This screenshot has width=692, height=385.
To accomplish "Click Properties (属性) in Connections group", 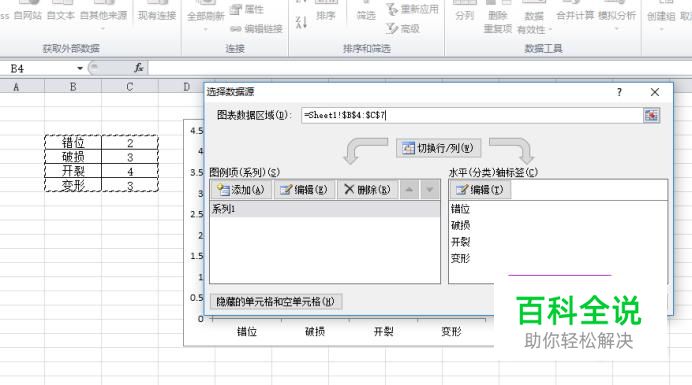I will [248, 9].
